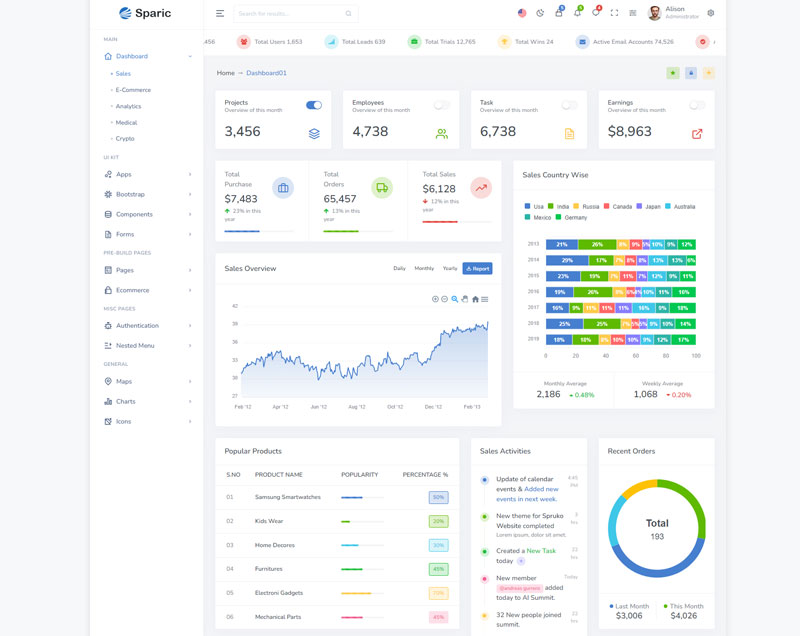Click the Usa legend color swatch

click(x=528, y=206)
